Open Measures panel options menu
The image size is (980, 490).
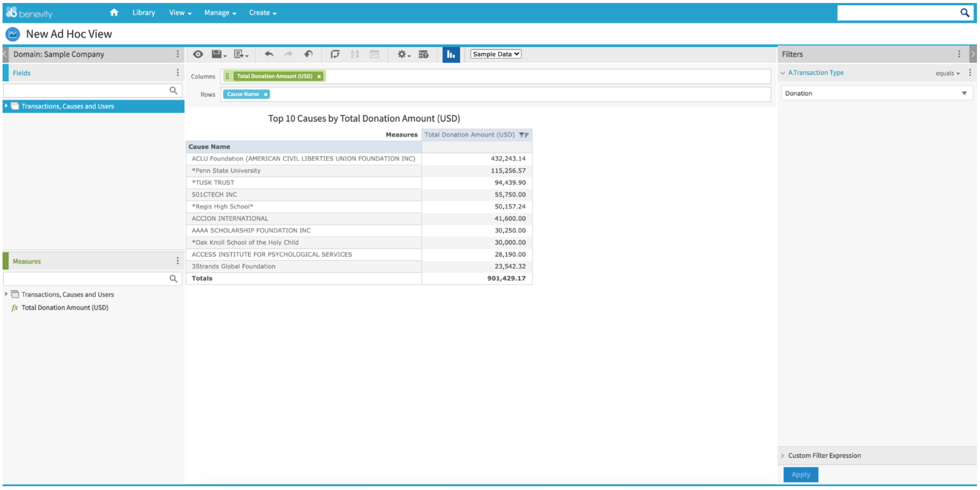(x=178, y=261)
